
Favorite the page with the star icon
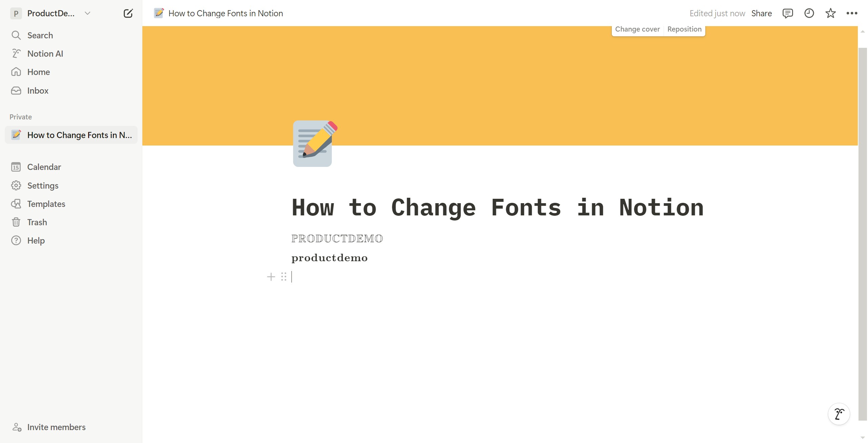click(x=830, y=13)
